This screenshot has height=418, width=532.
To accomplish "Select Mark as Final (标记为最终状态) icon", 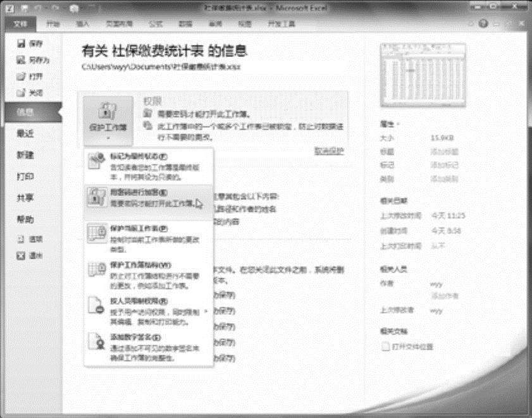I will (96, 161).
